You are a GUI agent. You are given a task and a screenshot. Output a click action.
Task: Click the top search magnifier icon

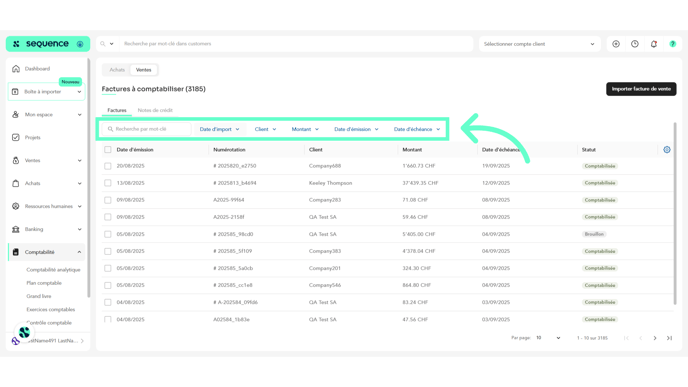103,44
